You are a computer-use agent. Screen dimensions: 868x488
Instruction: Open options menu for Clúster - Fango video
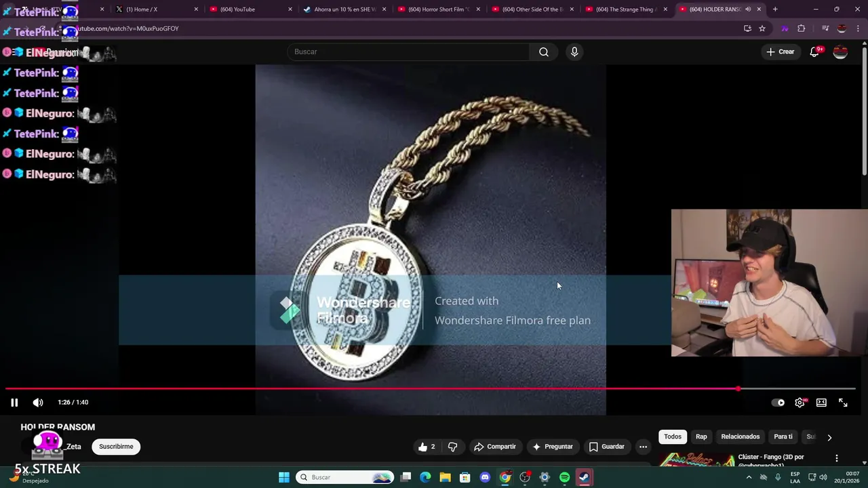(837, 459)
